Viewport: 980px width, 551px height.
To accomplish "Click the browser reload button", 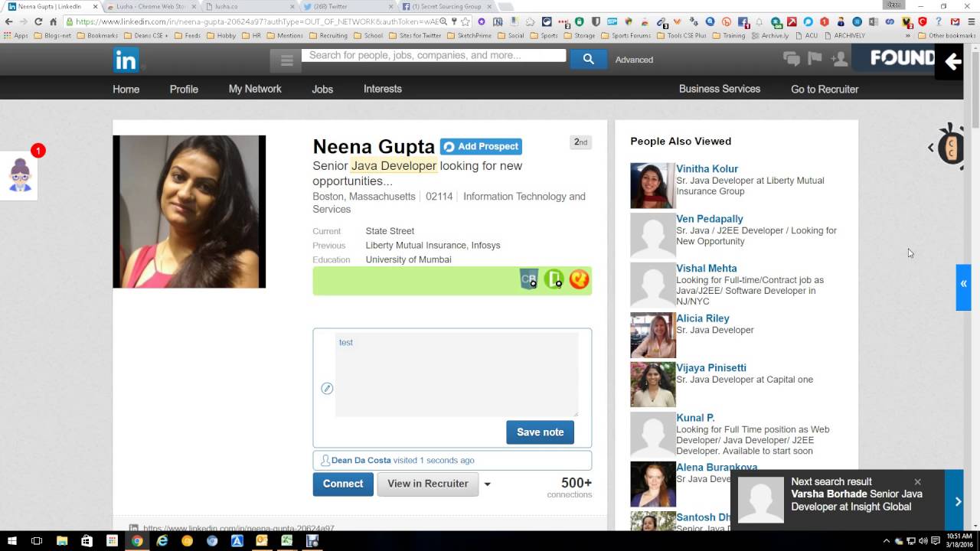I will (x=38, y=21).
